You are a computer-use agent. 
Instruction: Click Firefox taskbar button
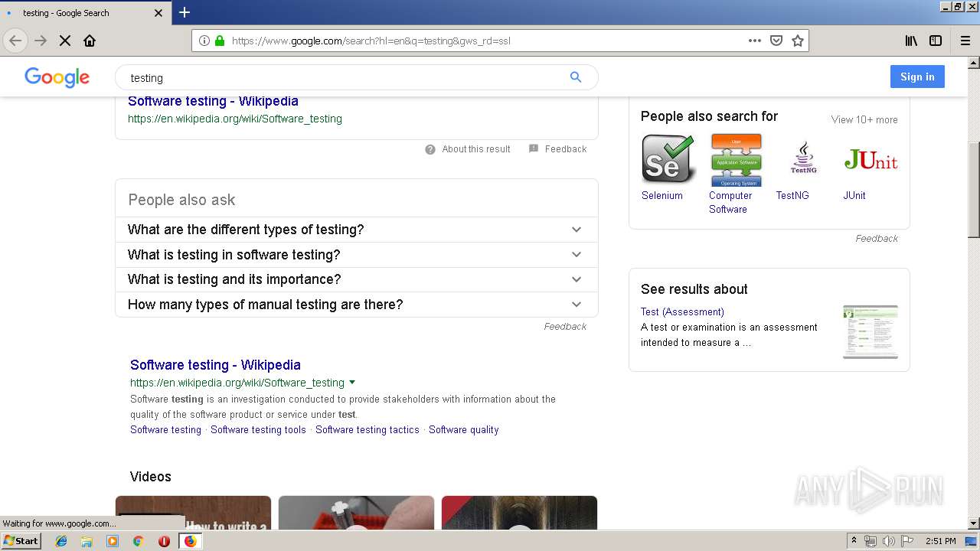point(190,541)
